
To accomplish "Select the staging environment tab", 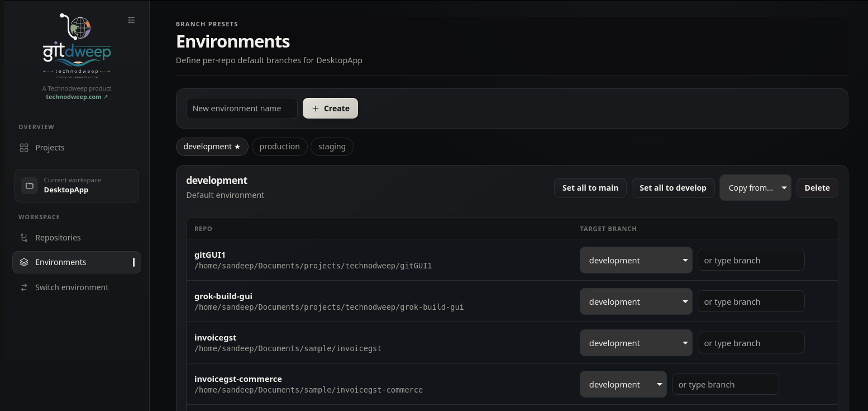I will coord(332,147).
